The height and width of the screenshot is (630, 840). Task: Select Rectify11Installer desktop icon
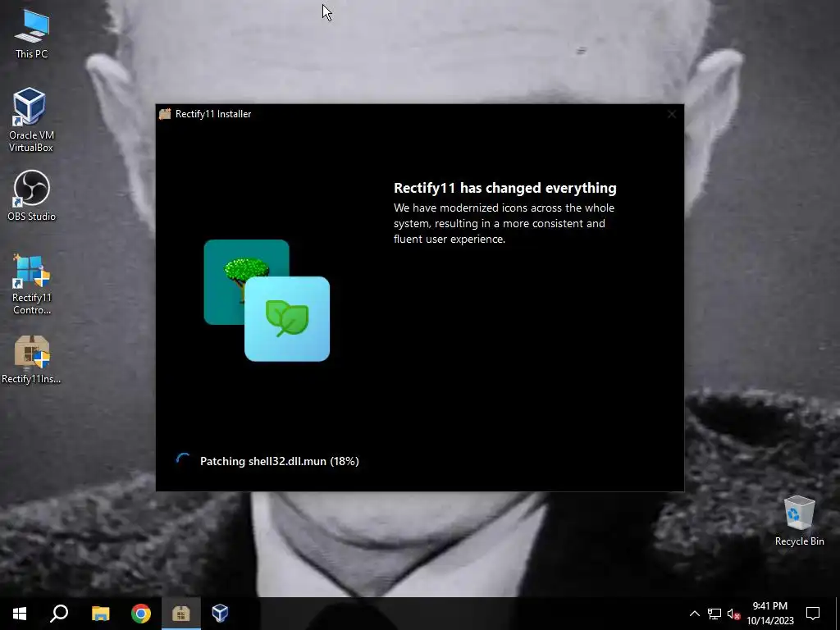(31, 360)
